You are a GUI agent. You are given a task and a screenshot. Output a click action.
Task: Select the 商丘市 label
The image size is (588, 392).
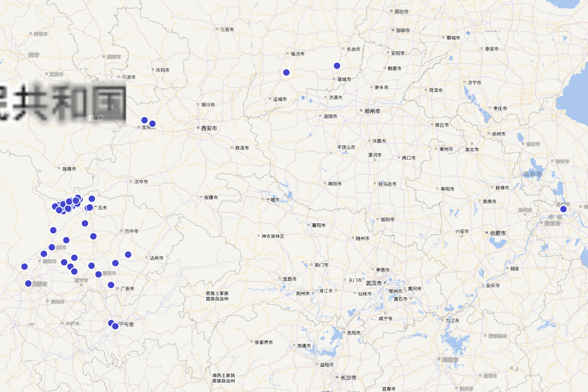pos(442,125)
